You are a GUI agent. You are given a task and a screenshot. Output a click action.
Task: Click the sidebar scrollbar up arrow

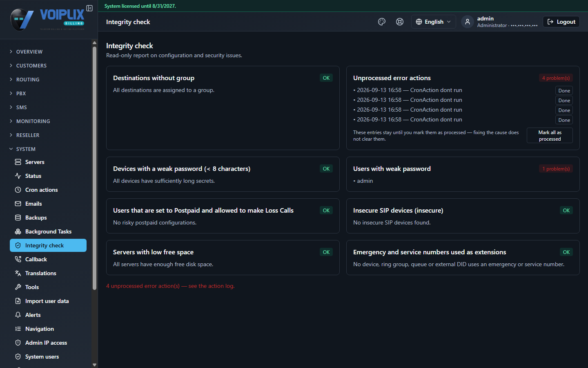pyautogui.click(x=94, y=43)
